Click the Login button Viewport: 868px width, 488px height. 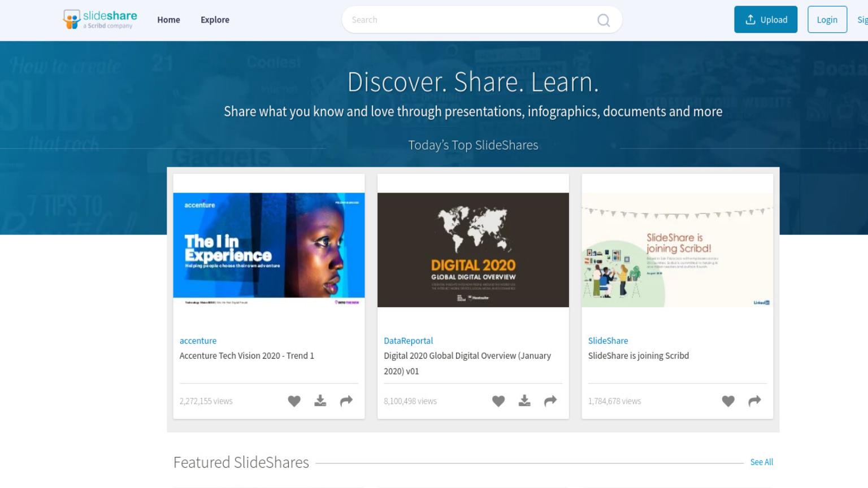[827, 20]
